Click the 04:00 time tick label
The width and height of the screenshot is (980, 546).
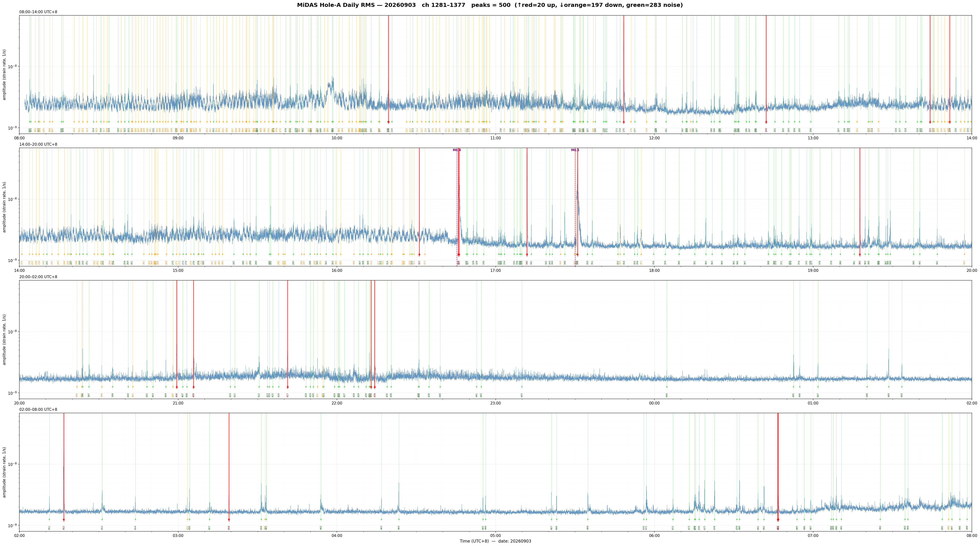pos(337,536)
